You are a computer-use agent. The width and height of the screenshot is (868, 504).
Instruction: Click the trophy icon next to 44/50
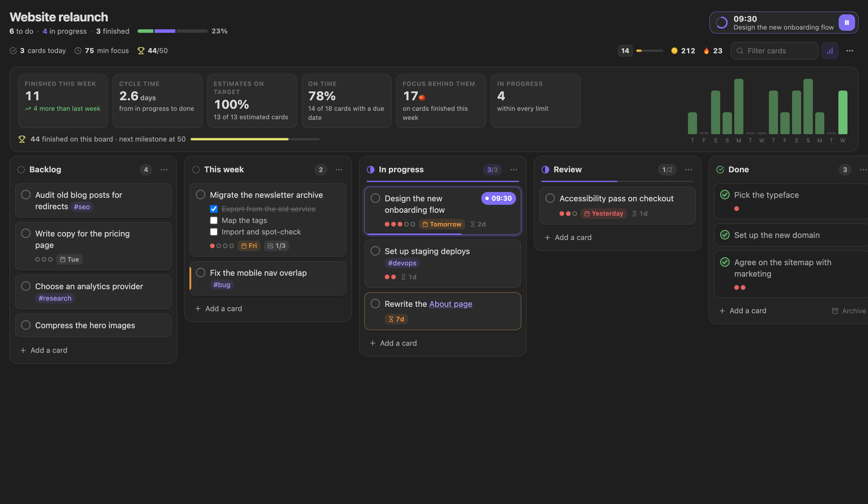pos(141,51)
